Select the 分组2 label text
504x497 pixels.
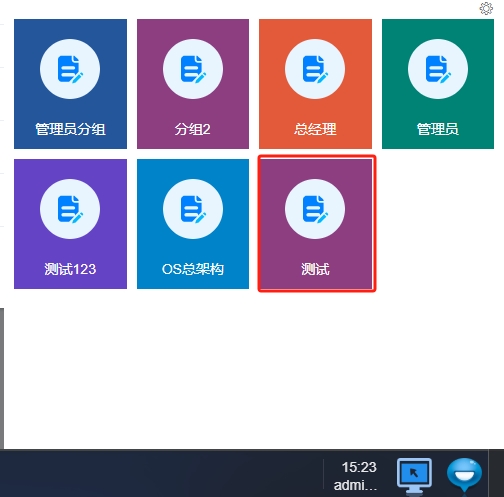193,129
